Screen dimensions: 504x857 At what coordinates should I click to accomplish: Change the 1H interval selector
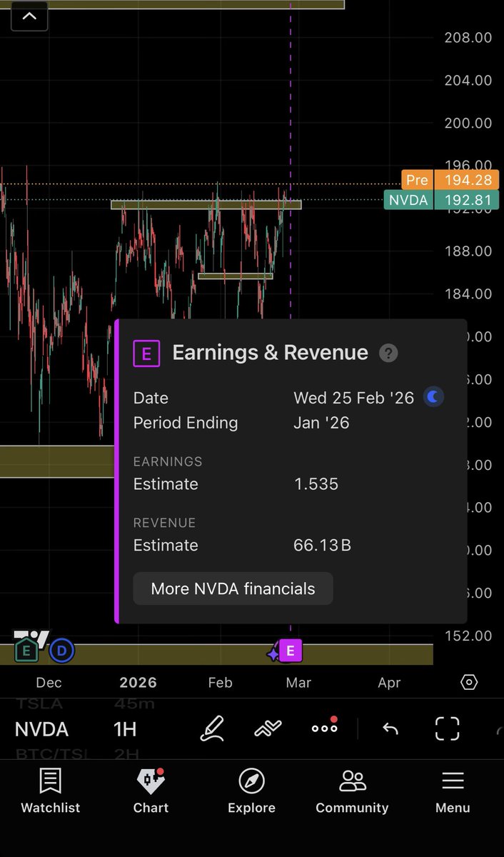tap(125, 729)
